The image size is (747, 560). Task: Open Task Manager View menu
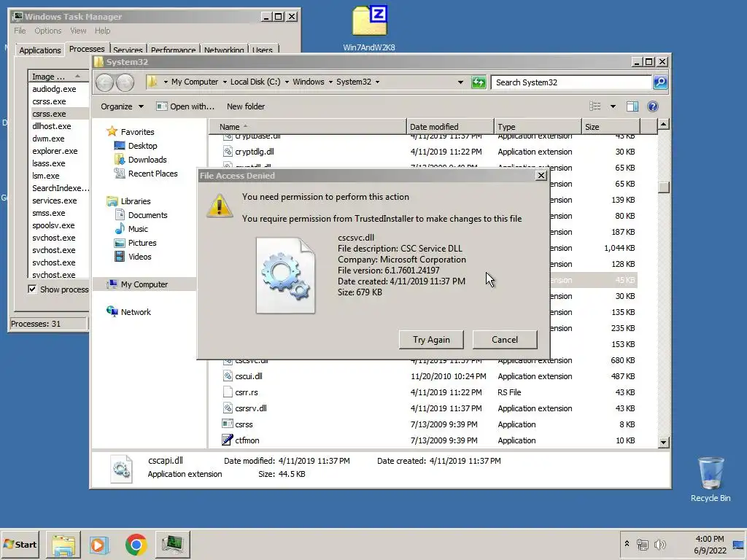pyautogui.click(x=78, y=31)
